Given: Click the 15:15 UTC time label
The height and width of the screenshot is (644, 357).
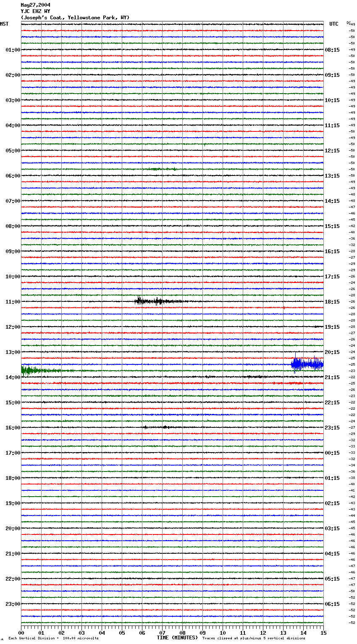Looking at the screenshot, I should (332, 226).
